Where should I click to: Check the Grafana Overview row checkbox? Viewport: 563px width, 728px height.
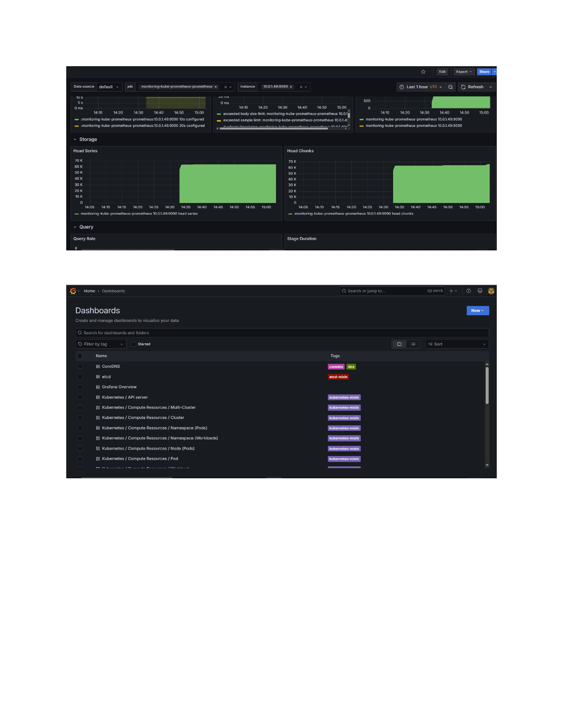[x=80, y=387]
